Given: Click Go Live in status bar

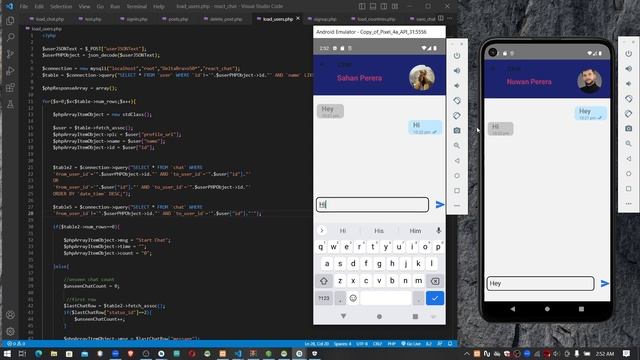Looking at the screenshot, I should pos(411,344).
